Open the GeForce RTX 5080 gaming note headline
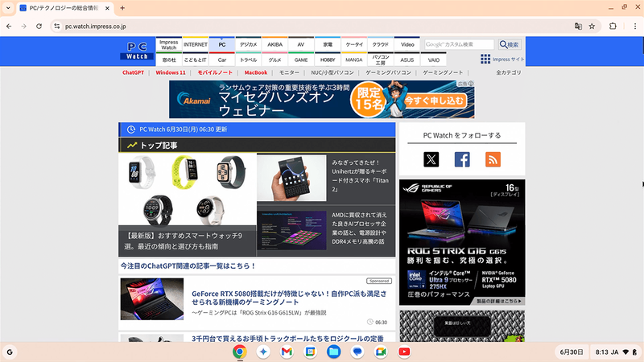 pos(289,298)
